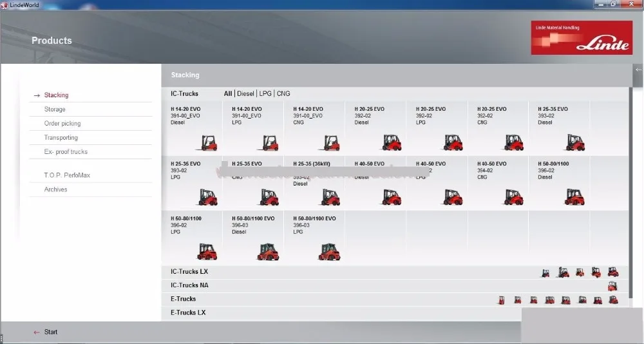Filter IC-Trucks by Diesel
Image resolution: width=644 pixels, height=344 pixels.
click(x=245, y=93)
